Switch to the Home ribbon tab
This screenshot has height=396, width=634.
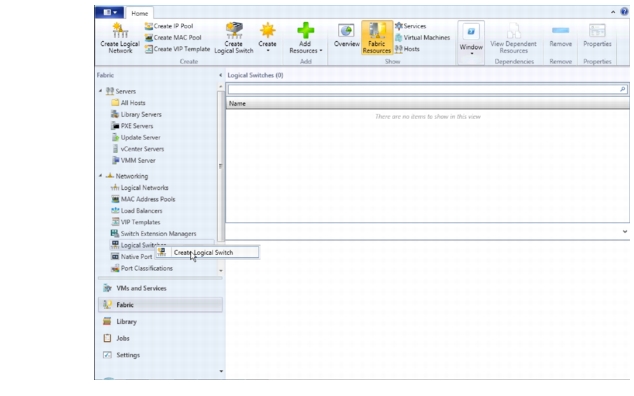coord(139,13)
